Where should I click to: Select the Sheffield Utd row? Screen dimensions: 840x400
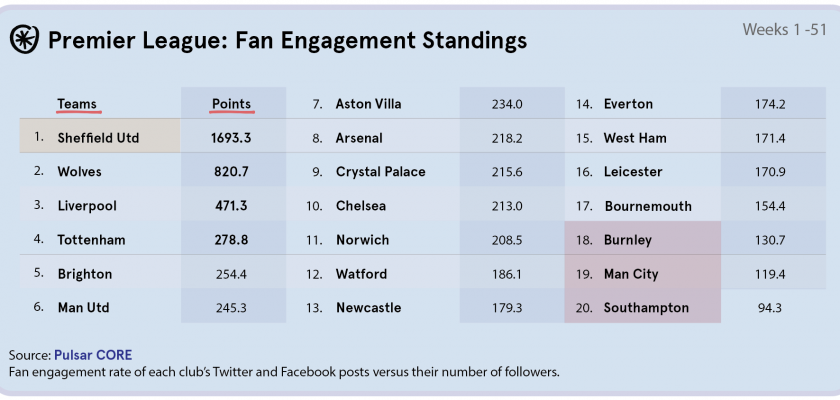pos(98,137)
